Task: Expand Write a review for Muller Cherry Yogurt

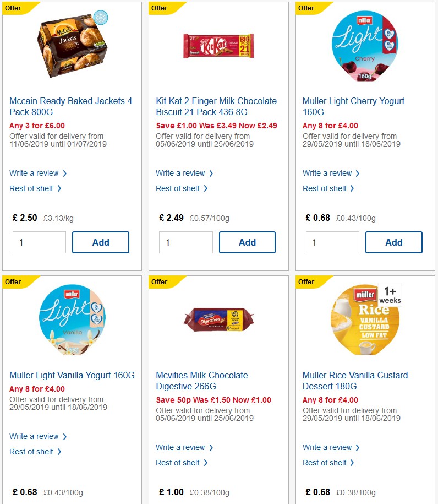Action: [327, 173]
